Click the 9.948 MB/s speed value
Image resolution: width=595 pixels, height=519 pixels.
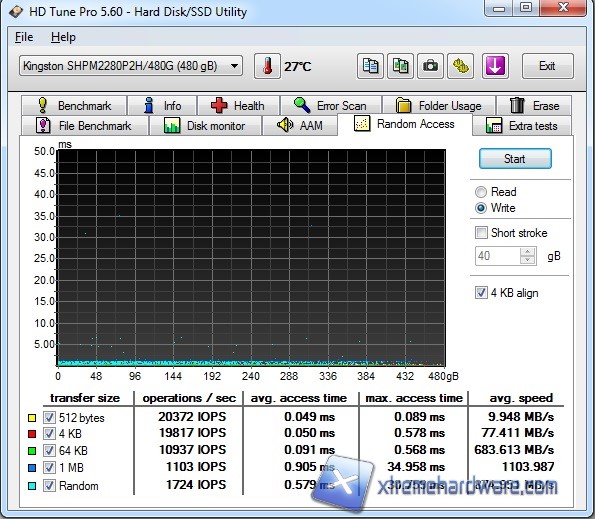pos(521,417)
